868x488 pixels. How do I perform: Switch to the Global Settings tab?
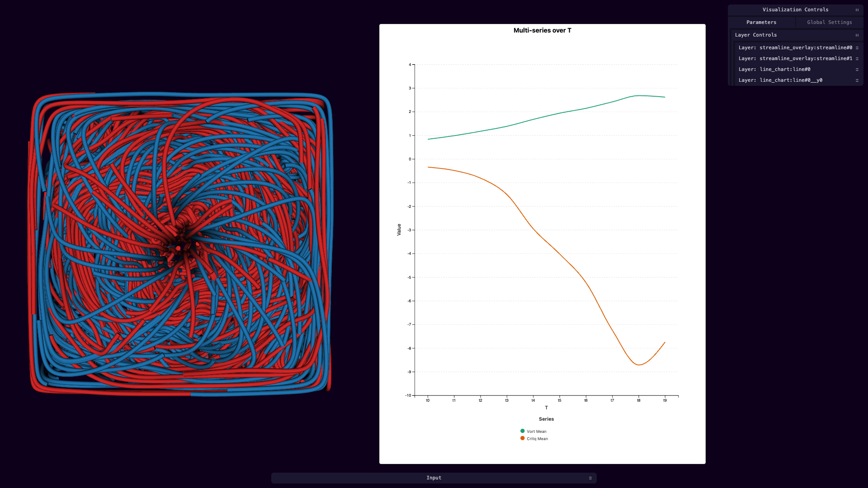click(830, 22)
